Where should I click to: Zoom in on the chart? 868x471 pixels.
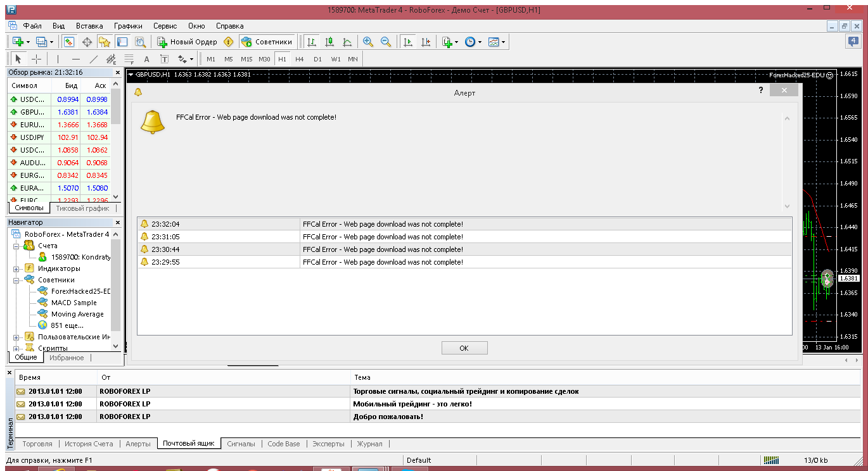click(x=367, y=42)
